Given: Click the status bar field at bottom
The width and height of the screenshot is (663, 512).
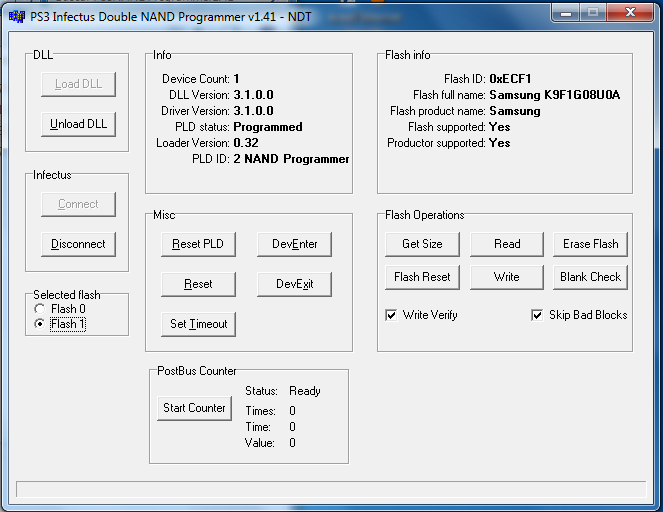Looking at the screenshot, I should 331,489.
